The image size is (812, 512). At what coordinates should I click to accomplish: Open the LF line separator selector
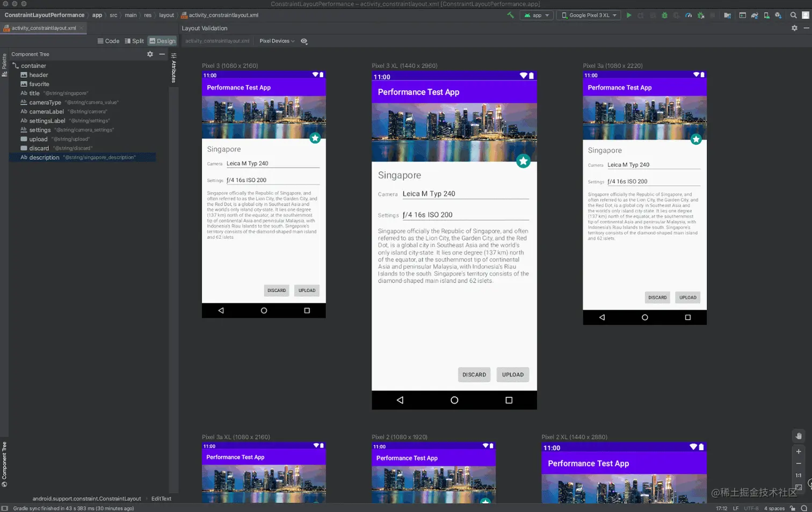[x=736, y=508]
